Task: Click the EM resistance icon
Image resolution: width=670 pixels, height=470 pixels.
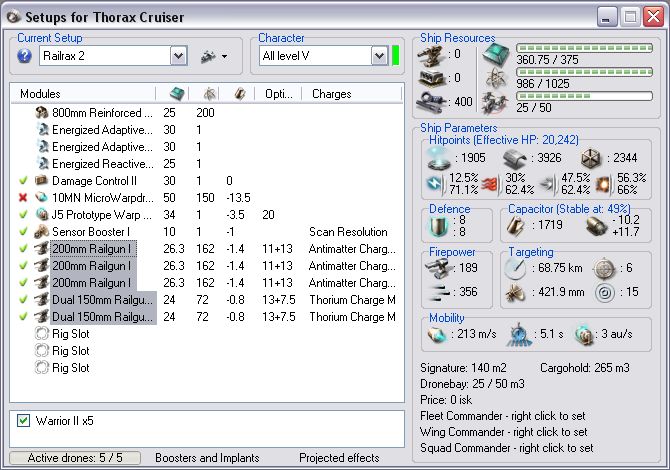Action: click(x=435, y=184)
